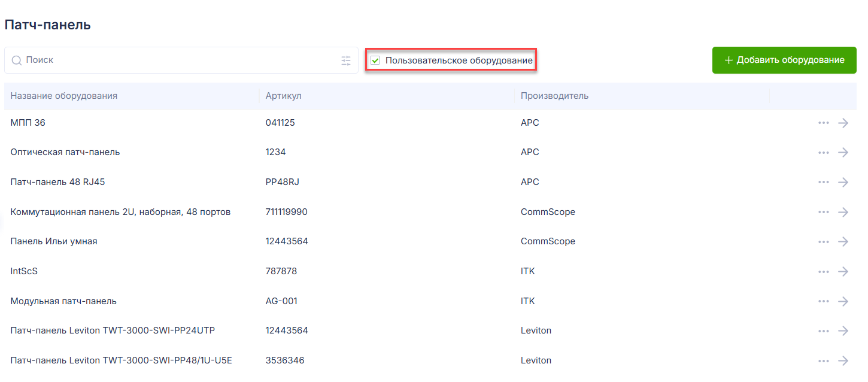Open three-dots menu for IntScS row
The width and height of the screenshot is (868, 382).
pos(824,271)
